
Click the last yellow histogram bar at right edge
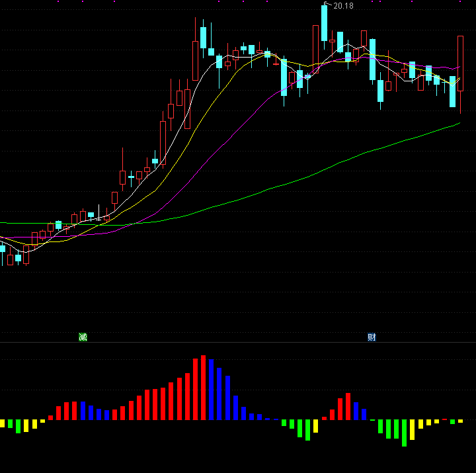[x=461, y=421]
